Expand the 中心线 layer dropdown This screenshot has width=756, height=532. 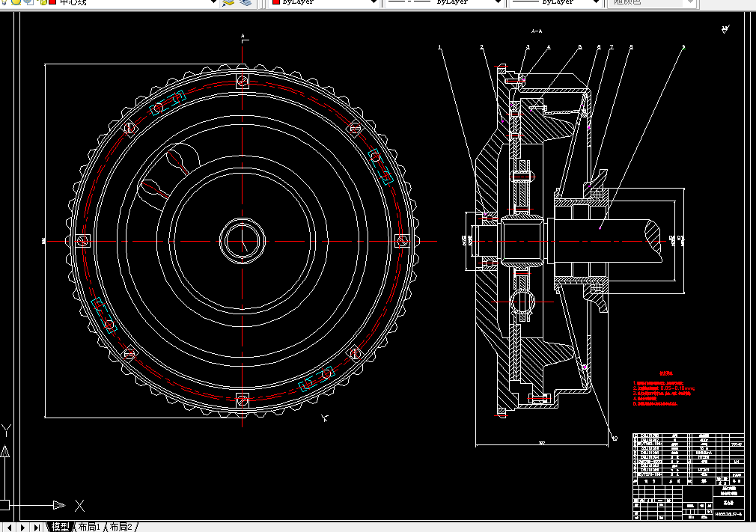(213, 2)
